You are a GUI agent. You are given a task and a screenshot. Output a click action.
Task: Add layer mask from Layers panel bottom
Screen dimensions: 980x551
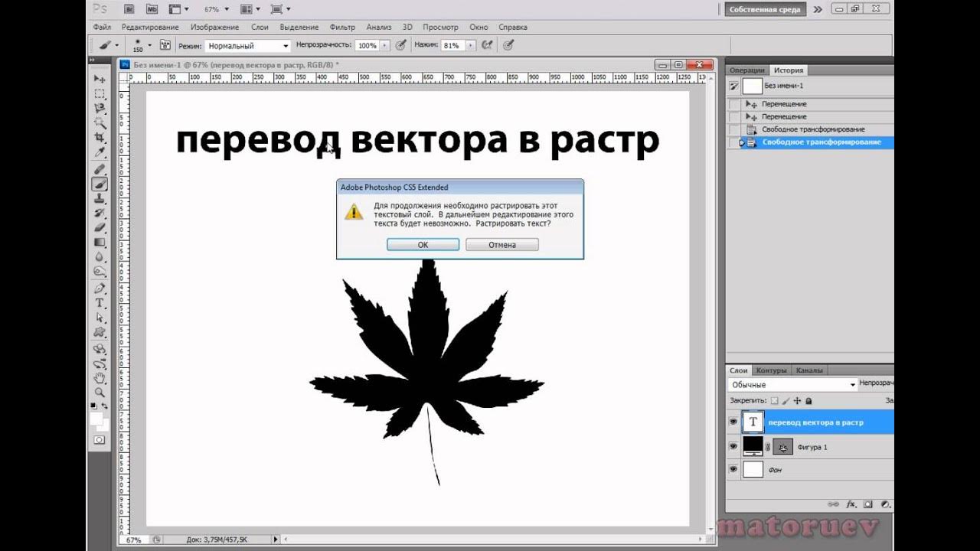point(867,505)
